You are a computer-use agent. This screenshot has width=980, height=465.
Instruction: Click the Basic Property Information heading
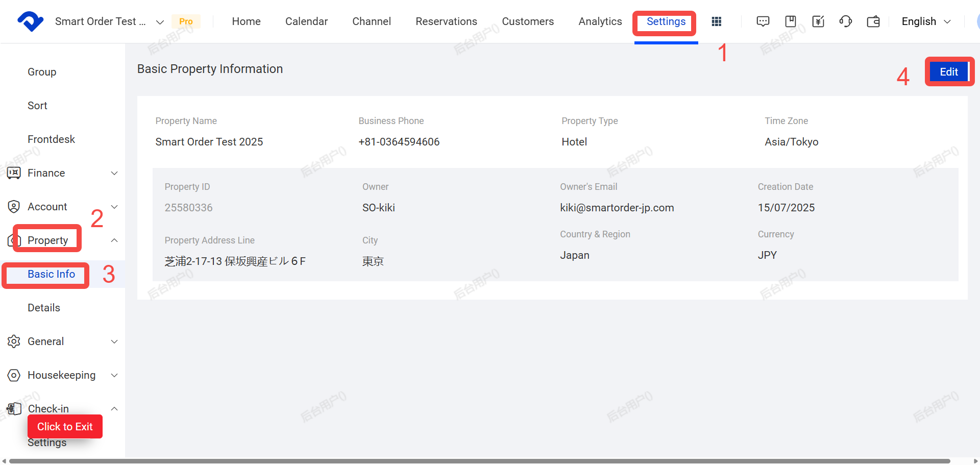210,69
